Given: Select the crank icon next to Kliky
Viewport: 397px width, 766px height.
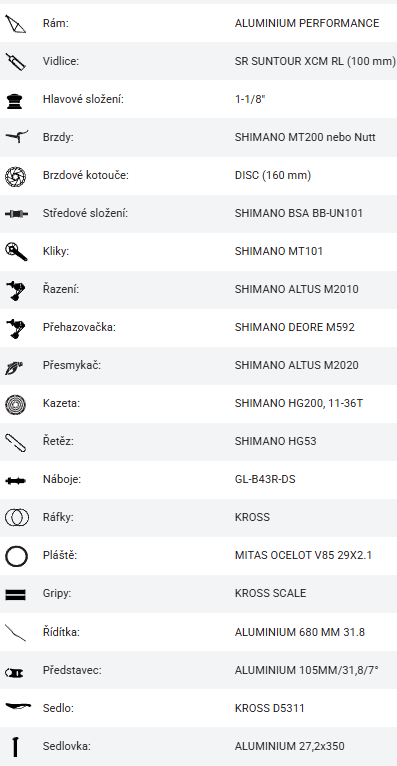Looking at the screenshot, I should click(16, 251).
